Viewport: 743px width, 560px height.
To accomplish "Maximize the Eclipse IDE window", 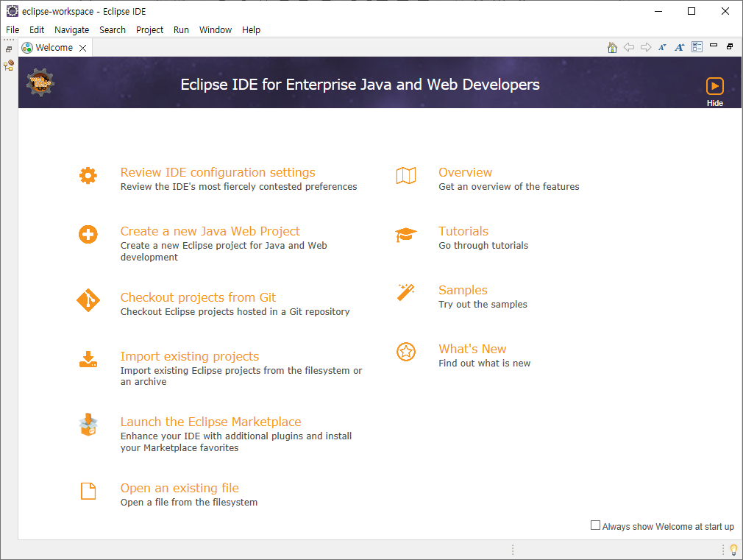I will (692, 11).
